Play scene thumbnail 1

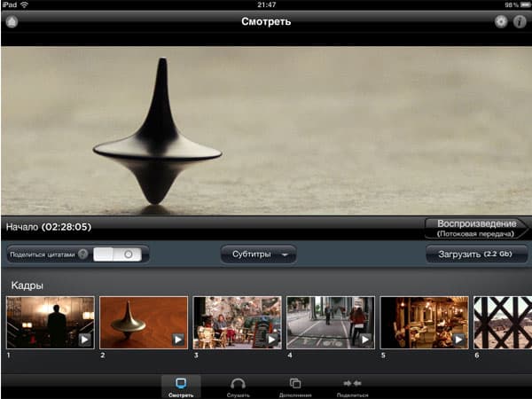pyautogui.click(x=51, y=323)
